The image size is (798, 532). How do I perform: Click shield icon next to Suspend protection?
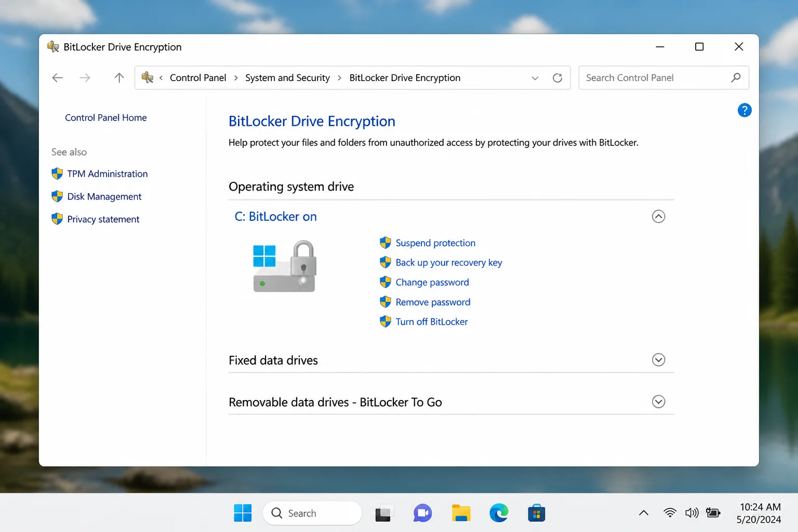(x=385, y=243)
